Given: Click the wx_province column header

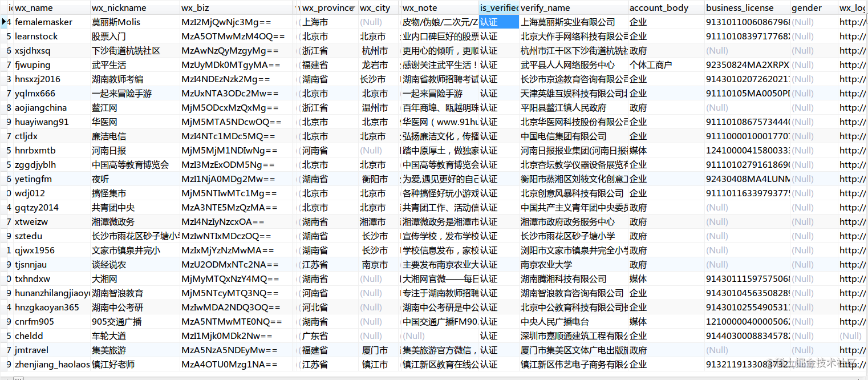Looking at the screenshot, I should tap(329, 8).
